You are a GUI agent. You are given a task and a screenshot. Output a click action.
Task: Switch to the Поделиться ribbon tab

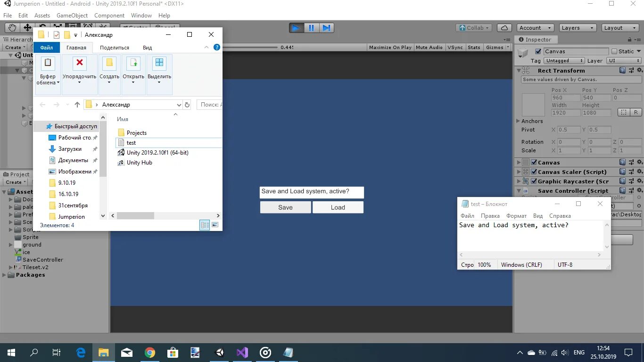(115, 48)
